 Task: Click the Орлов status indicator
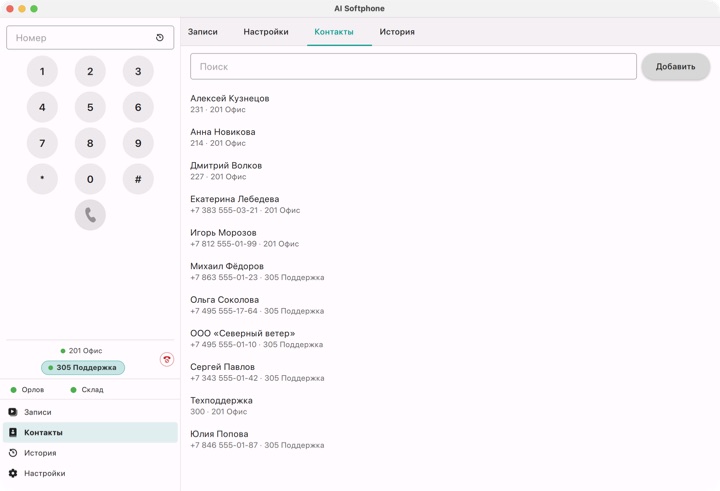coord(28,389)
